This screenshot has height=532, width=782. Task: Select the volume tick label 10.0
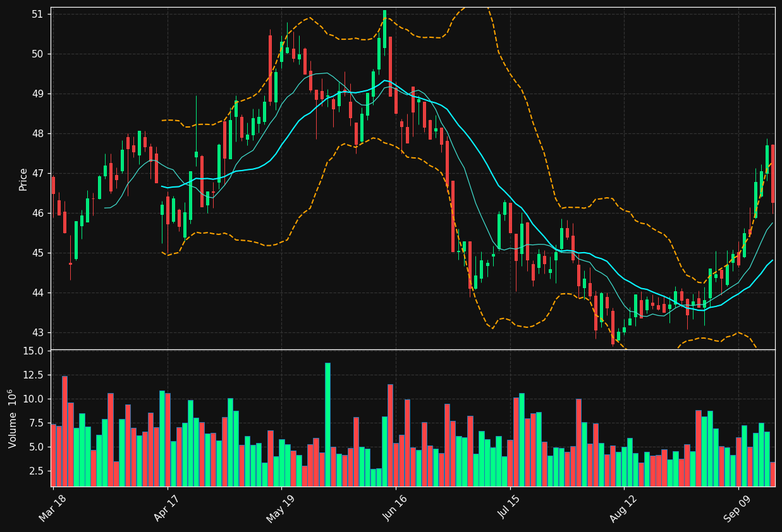point(33,399)
